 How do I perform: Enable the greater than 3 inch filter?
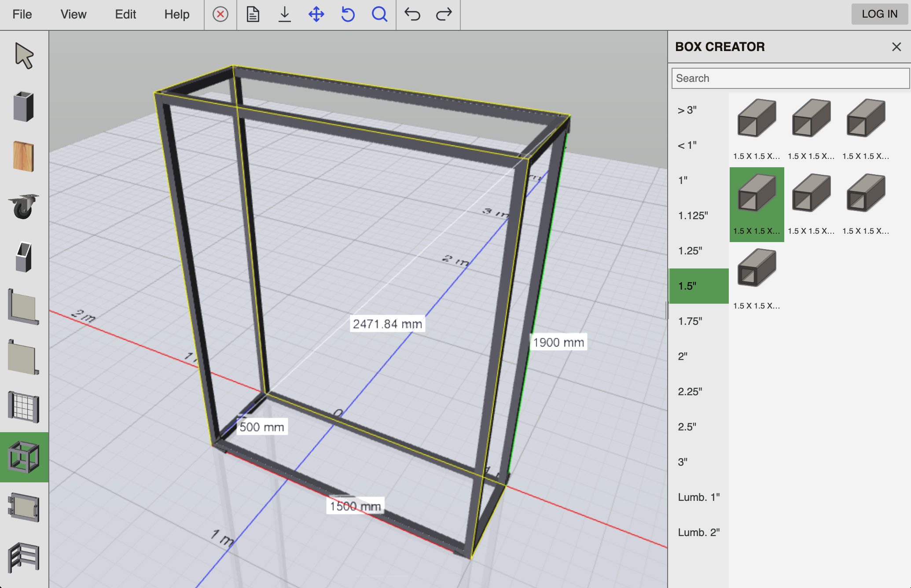687,110
